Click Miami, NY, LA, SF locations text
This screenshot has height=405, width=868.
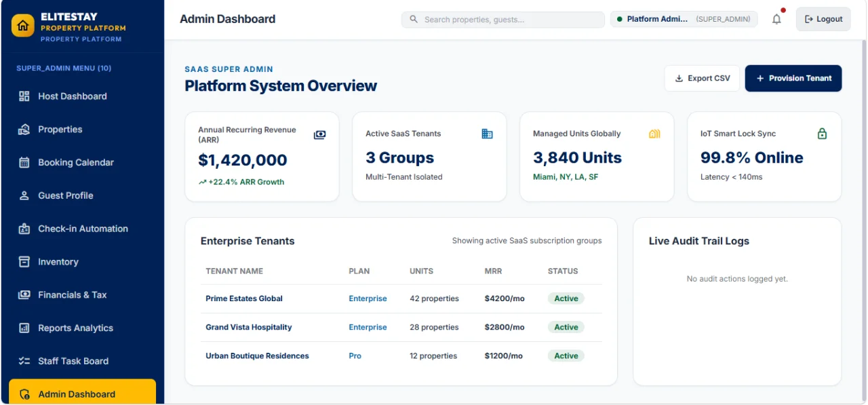tap(566, 177)
